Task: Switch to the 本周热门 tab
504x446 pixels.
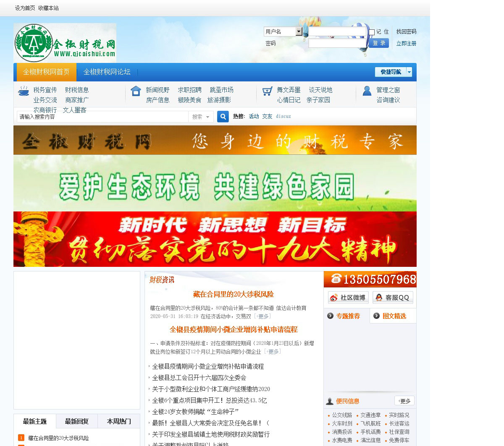Action: pos(119,421)
